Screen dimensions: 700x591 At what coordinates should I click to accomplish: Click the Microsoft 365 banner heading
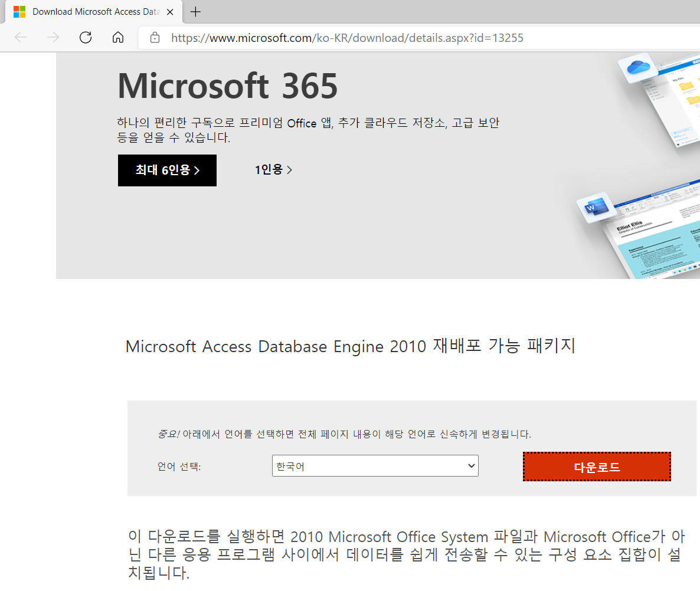(227, 86)
